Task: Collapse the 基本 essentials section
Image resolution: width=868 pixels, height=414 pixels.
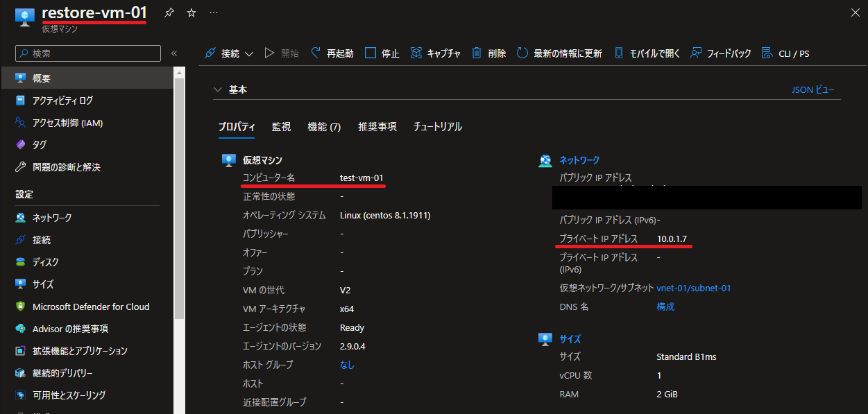Action: [x=219, y=90]
